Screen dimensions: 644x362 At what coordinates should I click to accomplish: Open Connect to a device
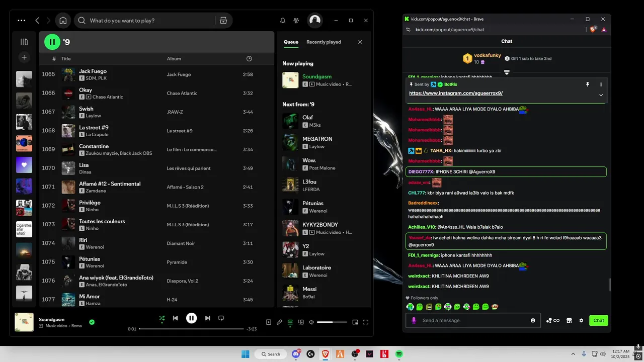tap(301, 322)
